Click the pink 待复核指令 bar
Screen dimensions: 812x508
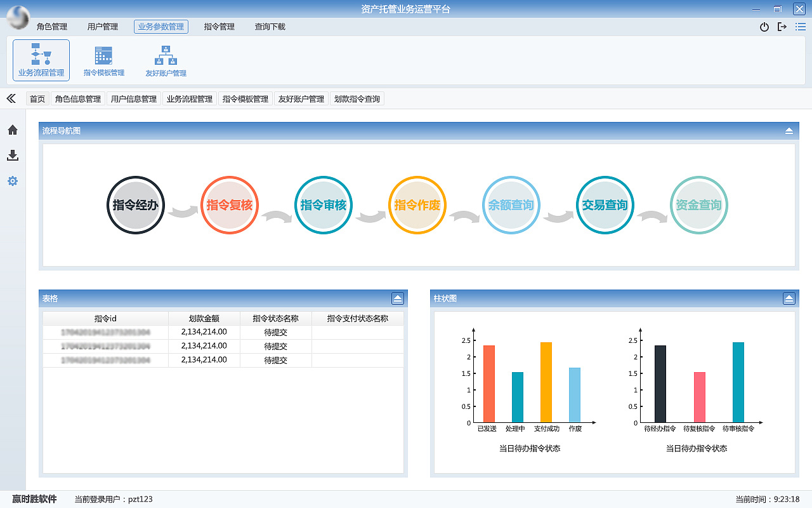[x=700, y=398]
